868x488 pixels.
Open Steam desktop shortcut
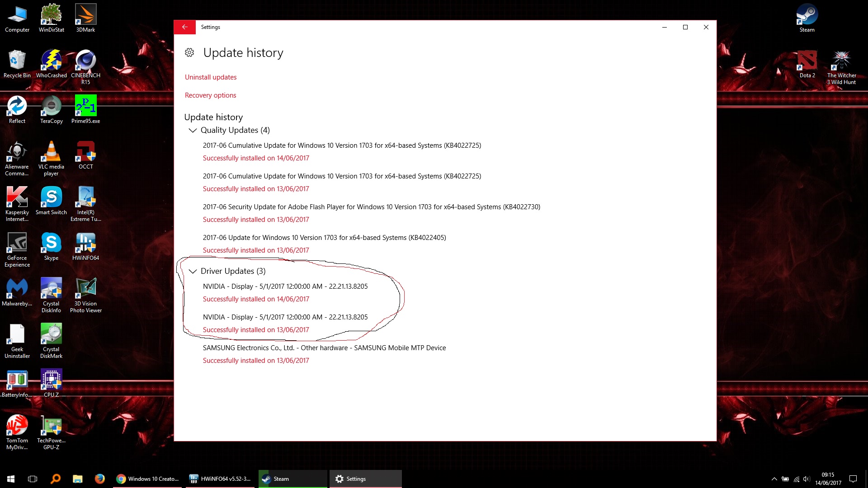click(x=807, y=19)
